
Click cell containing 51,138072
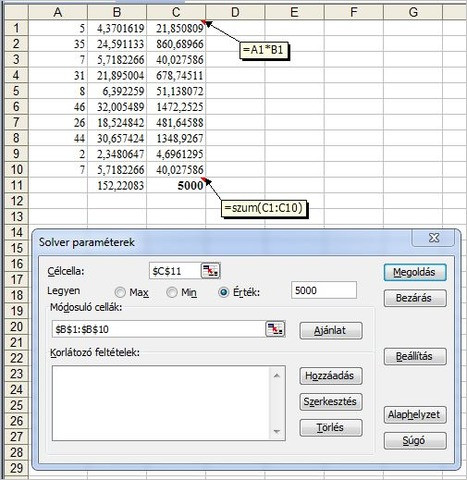click(176, 91)
